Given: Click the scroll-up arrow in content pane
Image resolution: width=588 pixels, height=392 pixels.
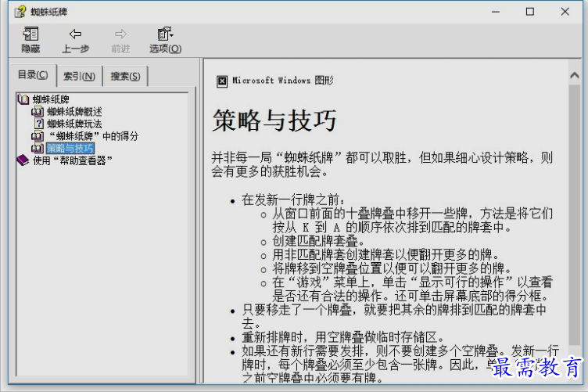Looking at the screenshot, I should [575, 75].
